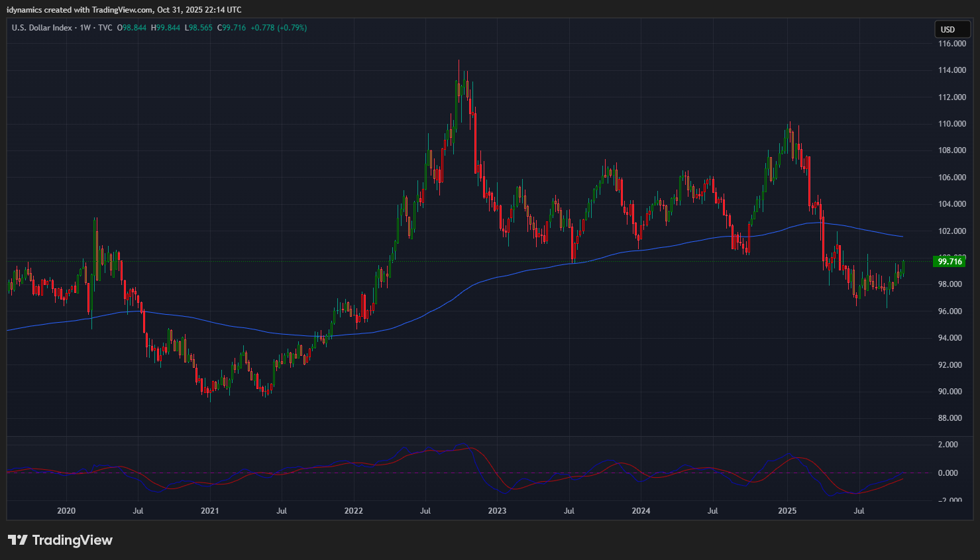Click the 0.000 oscillator scale label
980x560 pixels.
(x=948, y=473)
